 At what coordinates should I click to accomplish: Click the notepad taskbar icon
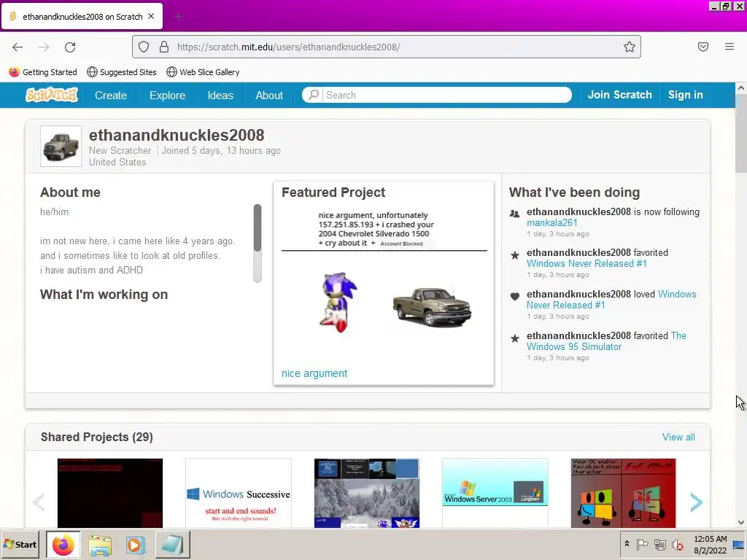(172, 545)
